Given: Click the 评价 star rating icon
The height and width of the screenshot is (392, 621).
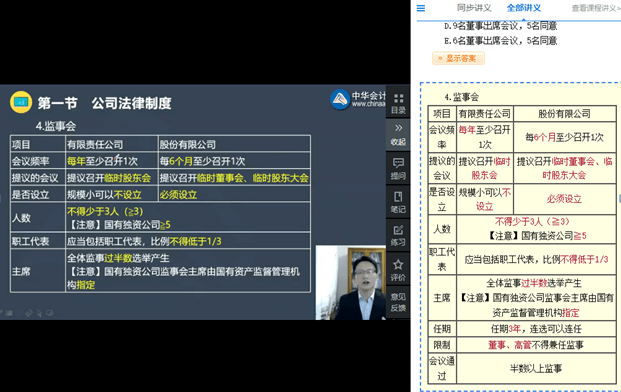Looking at the screenshot, I should tap(398, 270).
